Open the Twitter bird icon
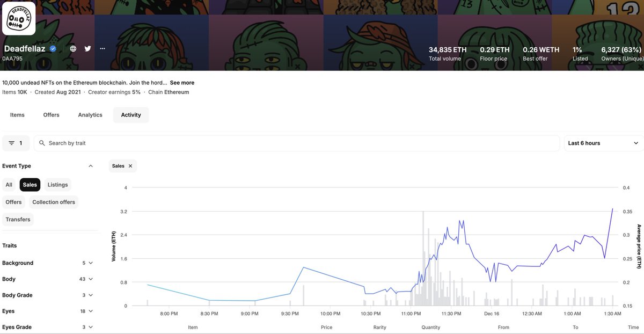The height and width of the screenshot is (334, 644). (87, 48)
